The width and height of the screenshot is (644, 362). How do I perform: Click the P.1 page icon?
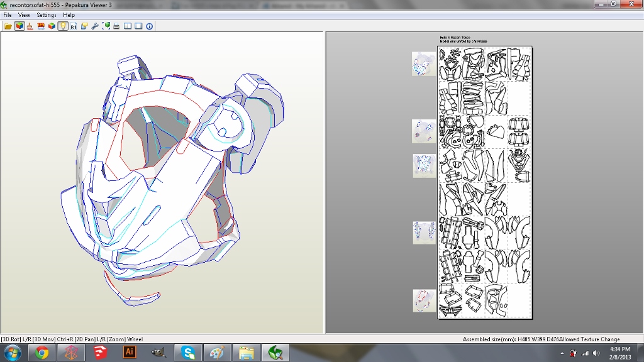[x=74, y=26]
